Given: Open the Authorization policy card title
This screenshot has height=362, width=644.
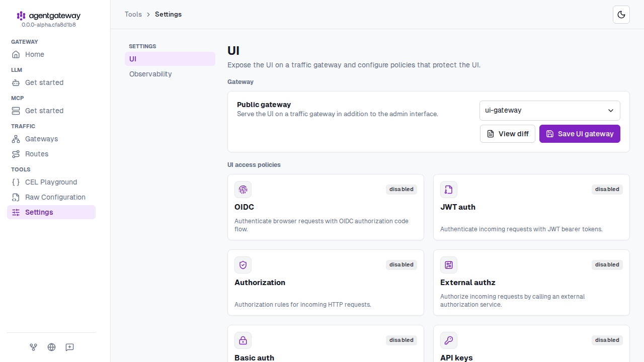Looking at the screenshot, I should pyautogui.click(x=260, y=283).
